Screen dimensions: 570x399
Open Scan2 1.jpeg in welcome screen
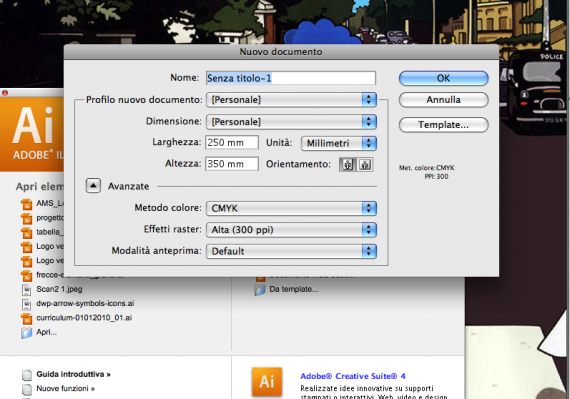click(59, 289)
